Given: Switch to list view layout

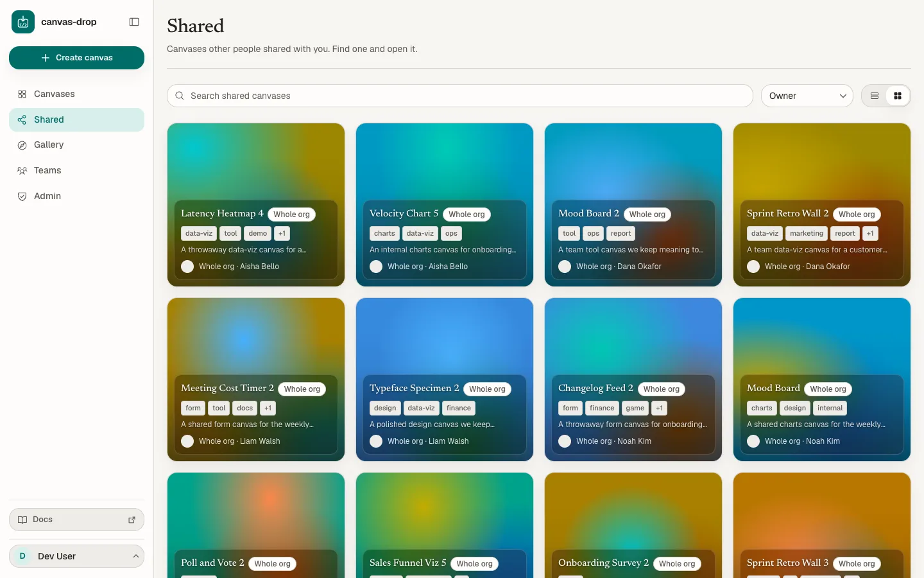Looking at the screenshot, I should pos(875,96).
